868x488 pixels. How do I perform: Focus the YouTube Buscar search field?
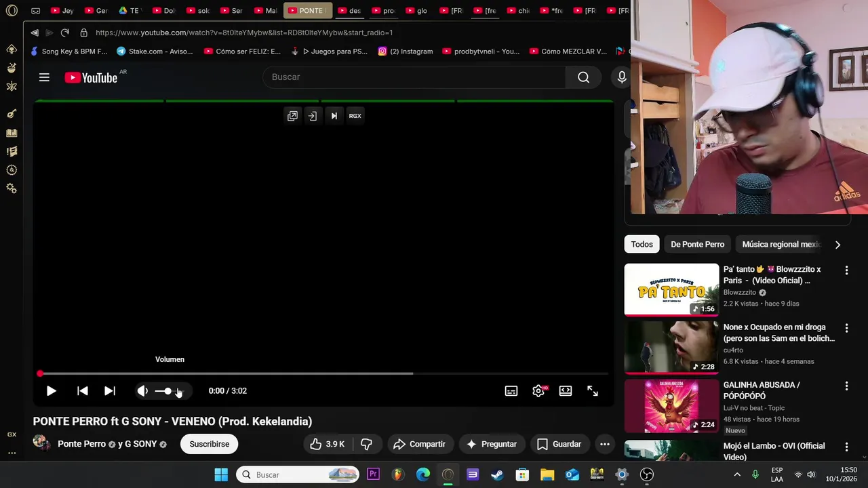point(414,77)
